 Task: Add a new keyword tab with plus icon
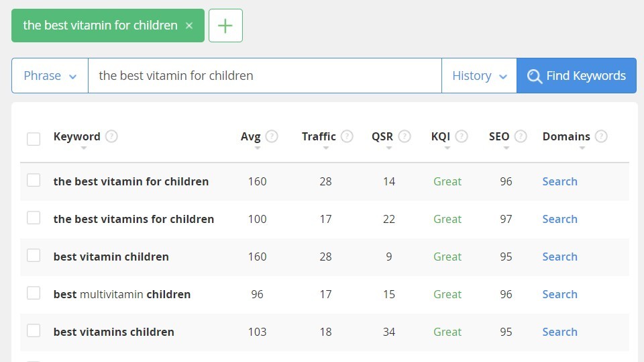click(225, 26)
